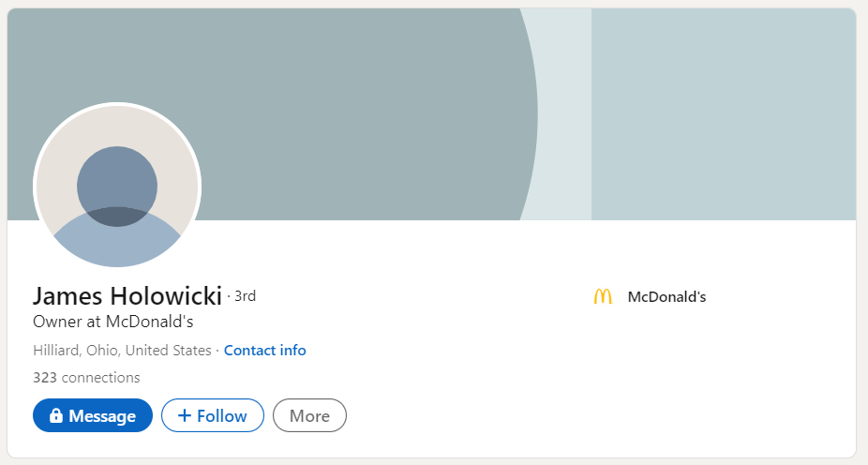Screen dimensions: 868x465
Task: Click the McDonald's golden arches logo
Action: (602, 297)
